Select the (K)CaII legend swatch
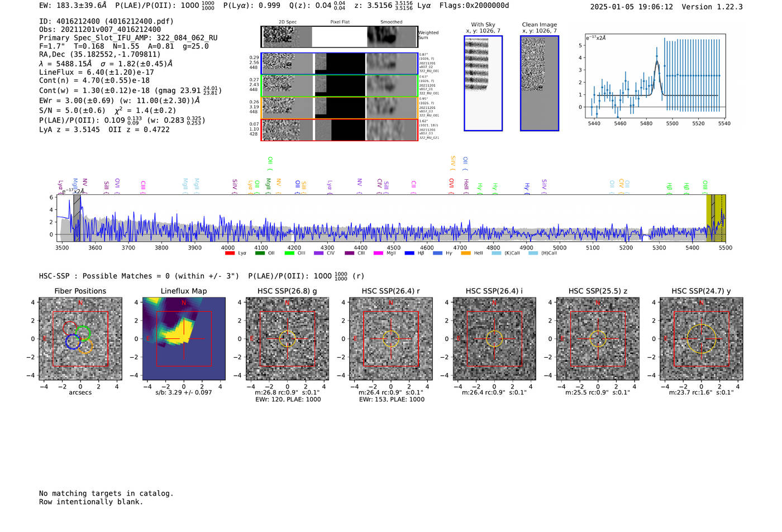 pyautogui.click(x=496, y=253)
